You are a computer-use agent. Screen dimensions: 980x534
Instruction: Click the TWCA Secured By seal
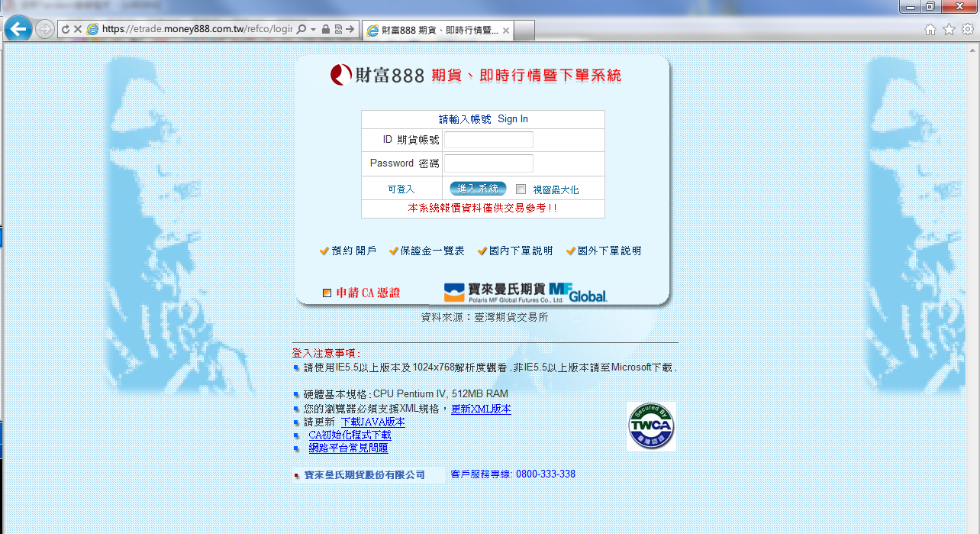click(651, 426)
